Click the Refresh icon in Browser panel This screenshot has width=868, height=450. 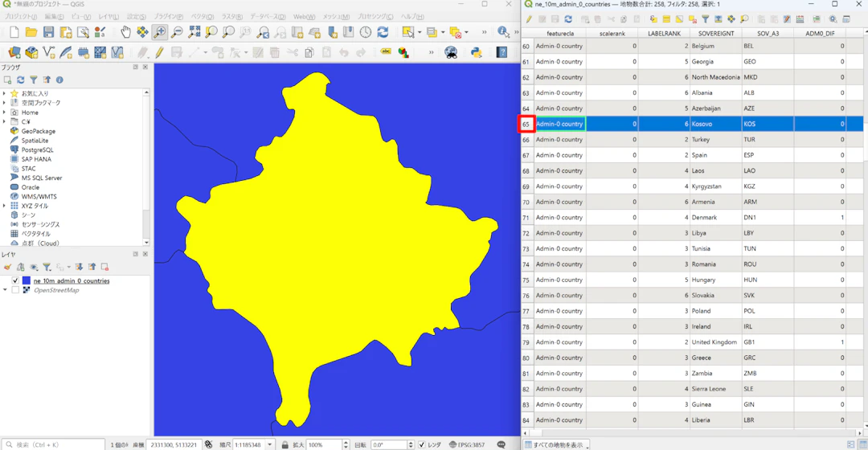[x=20, y=80]
